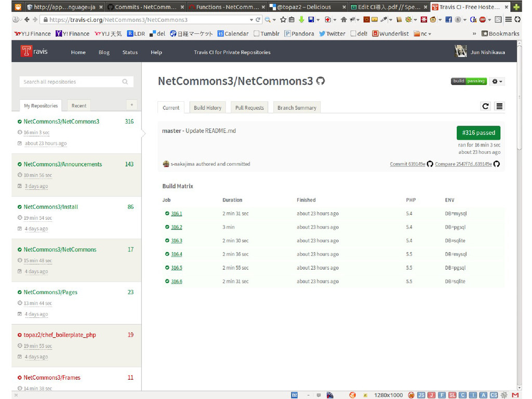The width and height of the screenshot is (532, 399).
Task: Expand the nc bookmarks folder
Action: point(422,34)
